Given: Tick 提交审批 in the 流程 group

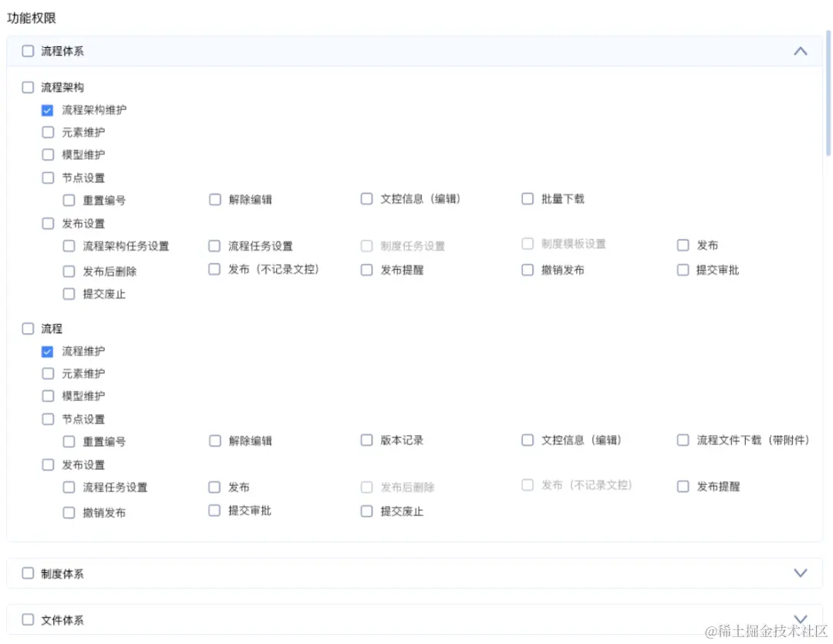Looking at the screenshot, I should [214, 511].
